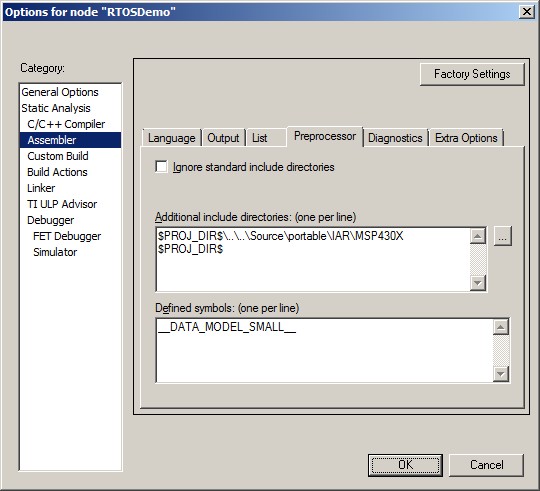
Task: Click in the Defined symbols text box
Action: click(x=324, y=351)
